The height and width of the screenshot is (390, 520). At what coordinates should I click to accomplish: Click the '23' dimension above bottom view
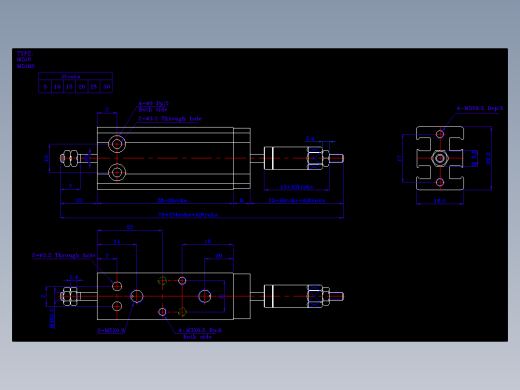[x=130, y=227]
